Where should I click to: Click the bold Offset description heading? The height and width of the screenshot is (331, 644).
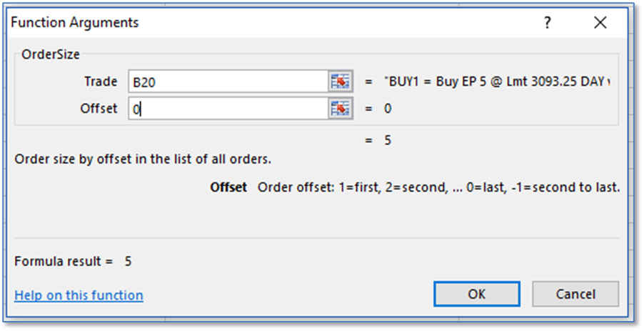coord(228,187)
